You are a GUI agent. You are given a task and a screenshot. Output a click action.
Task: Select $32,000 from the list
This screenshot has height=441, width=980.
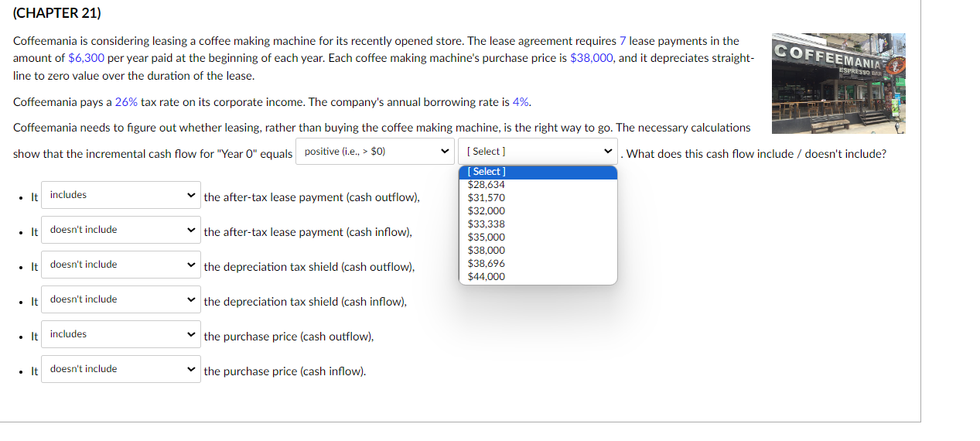(x=538, y=211)
